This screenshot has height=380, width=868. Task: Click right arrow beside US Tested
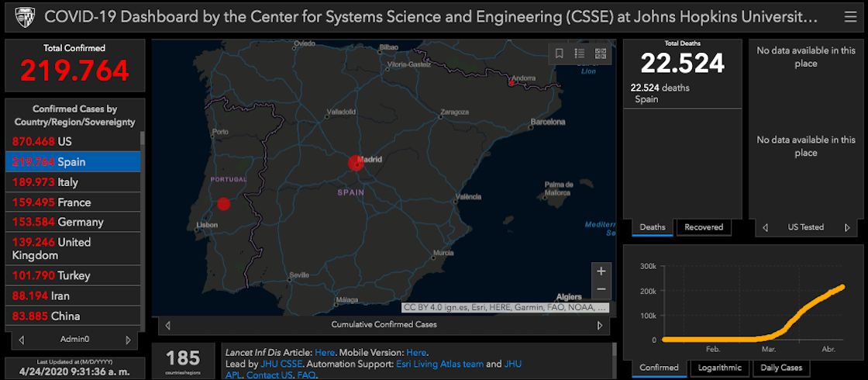coord(846,227)
